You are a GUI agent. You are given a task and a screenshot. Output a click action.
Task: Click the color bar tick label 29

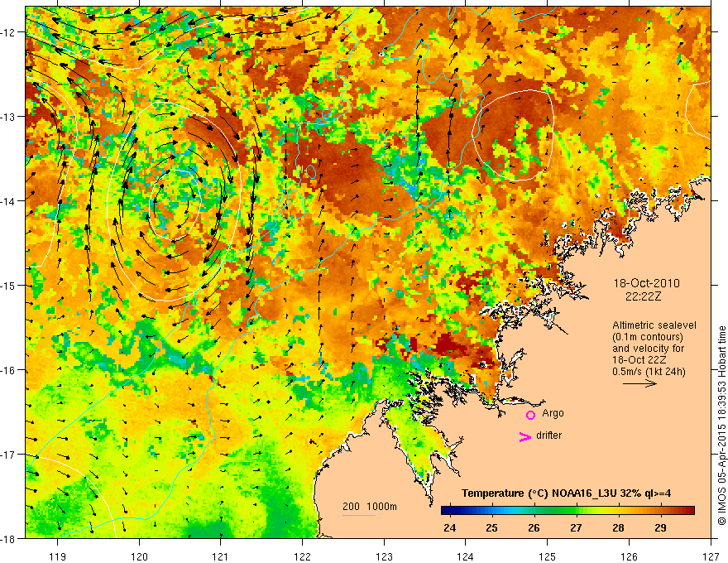(x=660, y=527)
